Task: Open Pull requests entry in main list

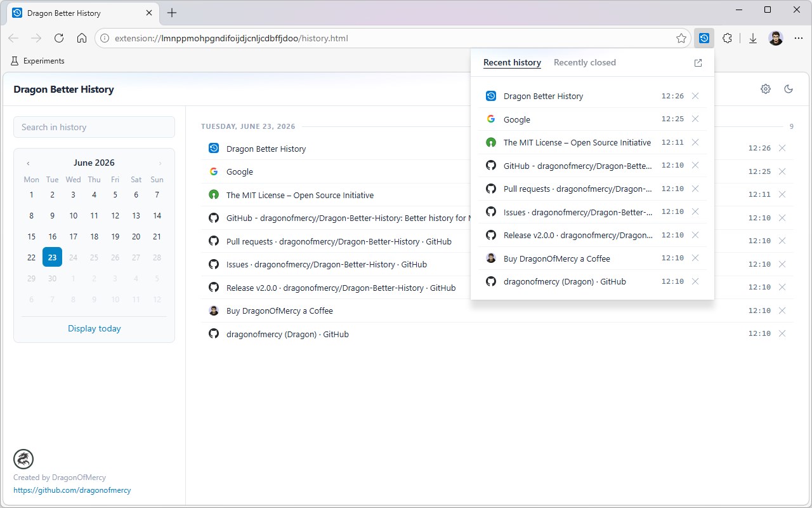Action: coord(339,241)
